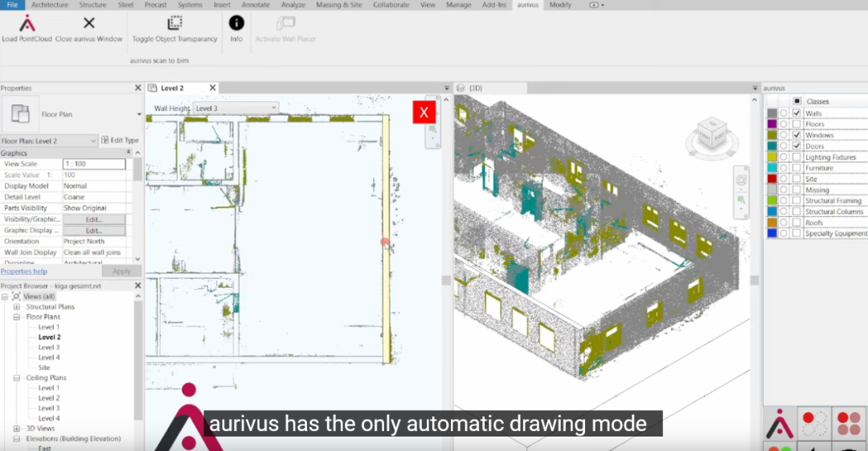
Task: Close the Level 2 view tab
Action: tap(212, 88)
